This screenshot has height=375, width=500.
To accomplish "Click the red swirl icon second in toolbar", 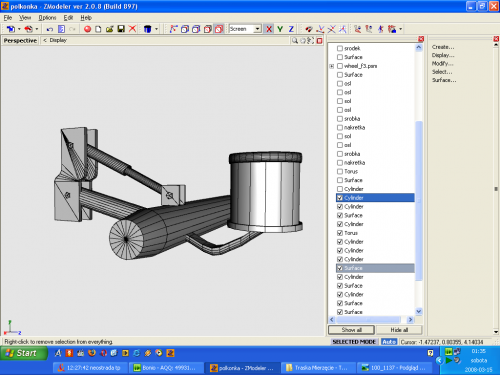I will (29, 29).
